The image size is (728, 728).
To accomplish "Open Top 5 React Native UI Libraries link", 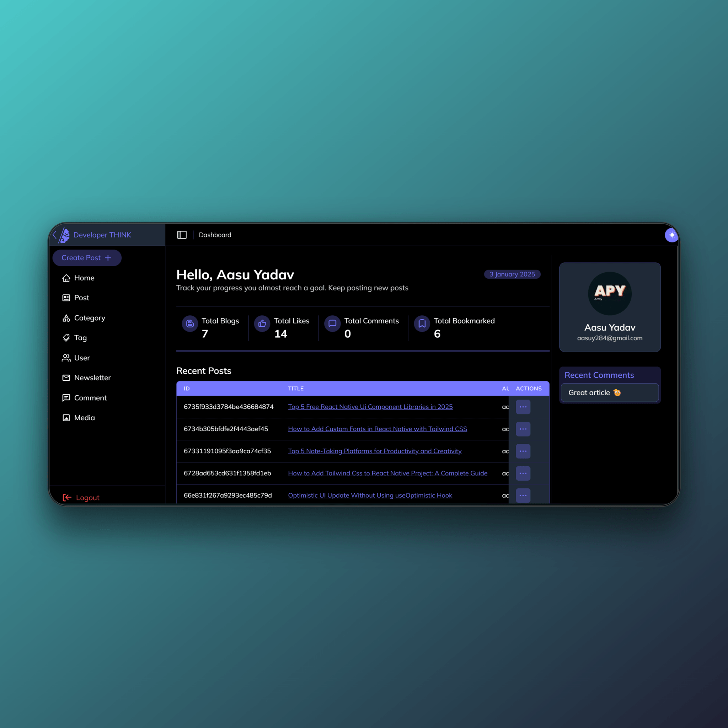I will click(x=370, y=407).
